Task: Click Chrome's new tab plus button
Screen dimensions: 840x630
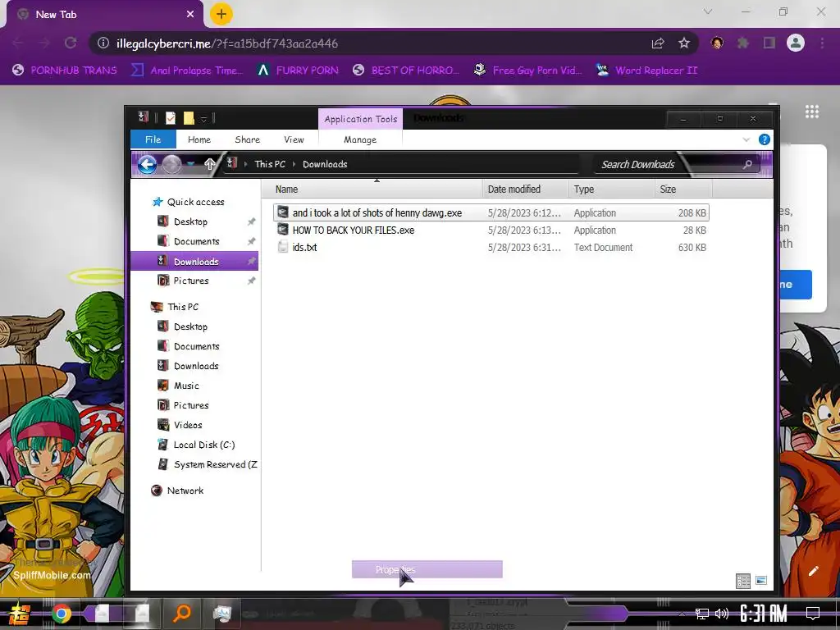Action: [x=221, y=15]
